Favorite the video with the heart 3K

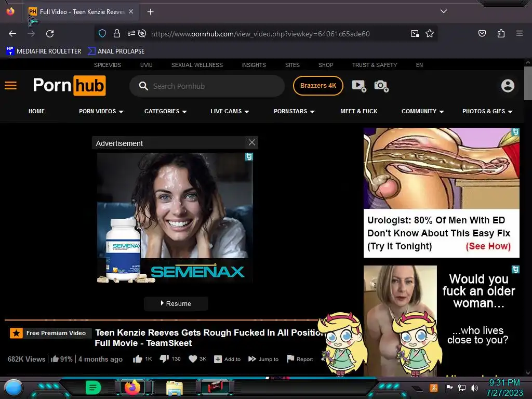pos(197,359)
